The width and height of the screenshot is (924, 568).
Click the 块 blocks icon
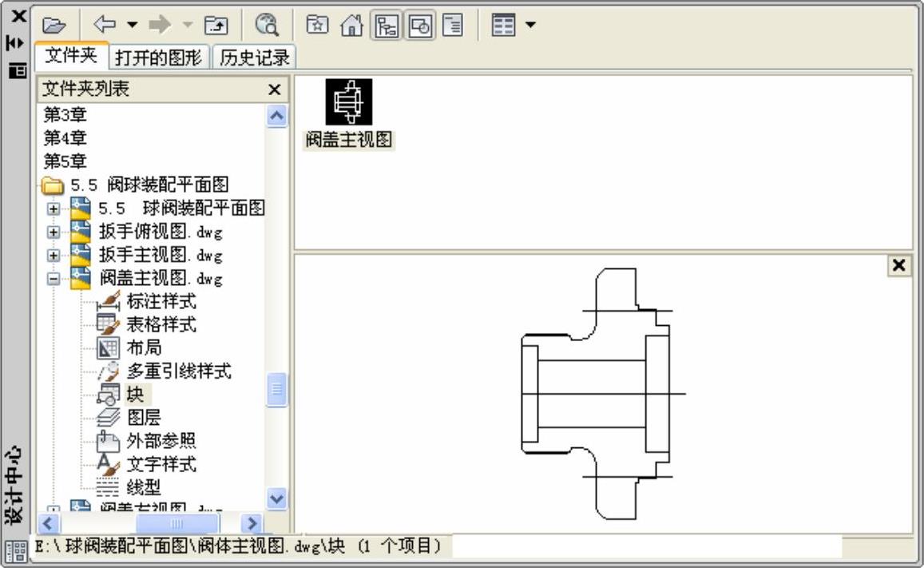108,394
